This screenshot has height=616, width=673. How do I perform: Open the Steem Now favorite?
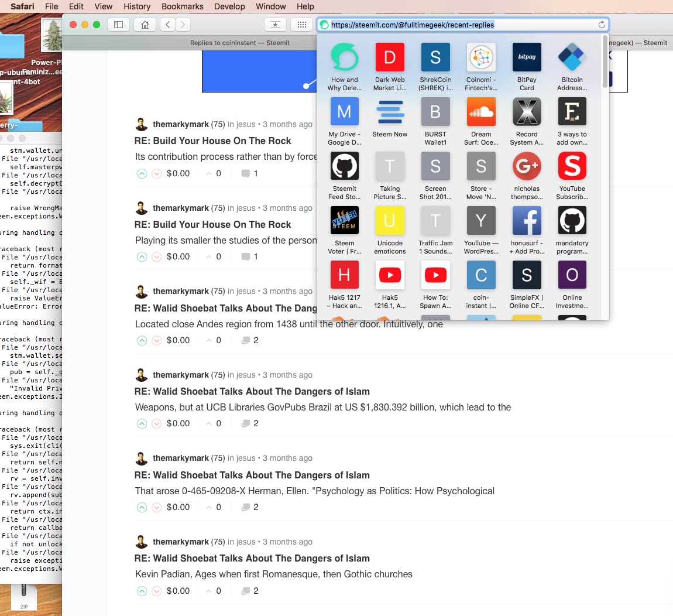click(390, 117)
